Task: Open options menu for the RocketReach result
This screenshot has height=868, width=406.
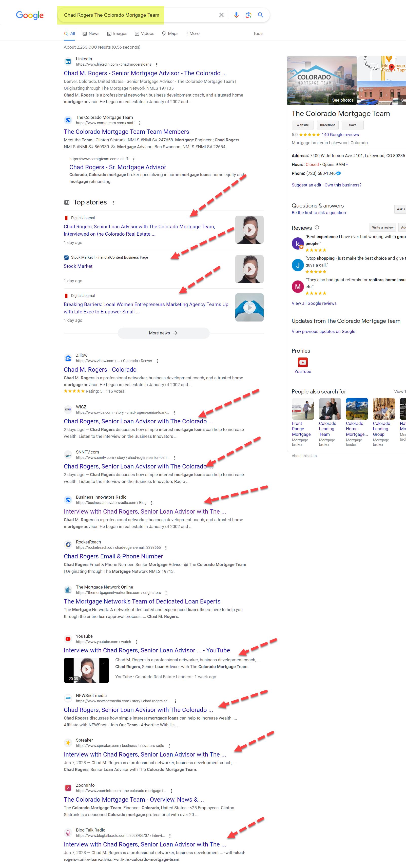Action: click(166, 548)
